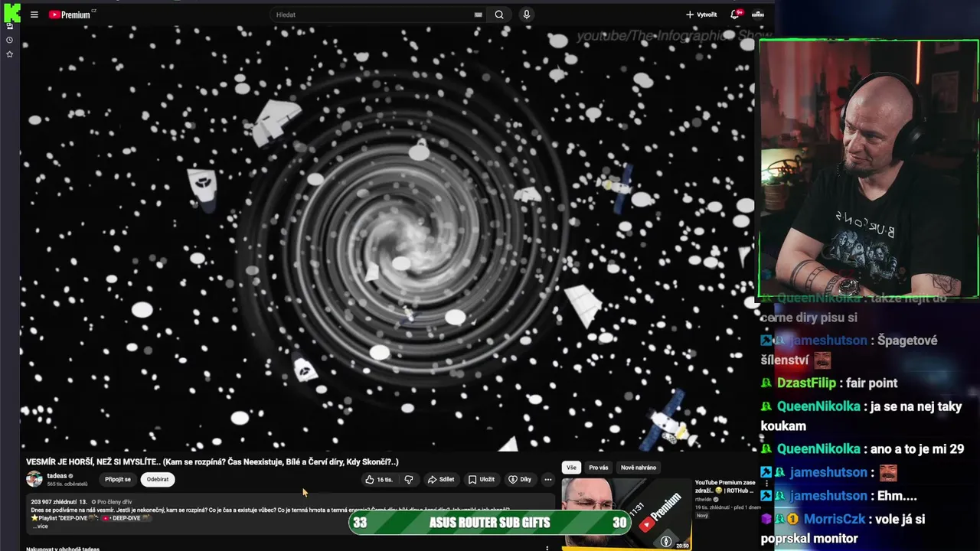Dislike the video with thumbs down
Image resolution: width=980 pixels, height=551 pixels.
pyautogui.click(x=409, y=479)
